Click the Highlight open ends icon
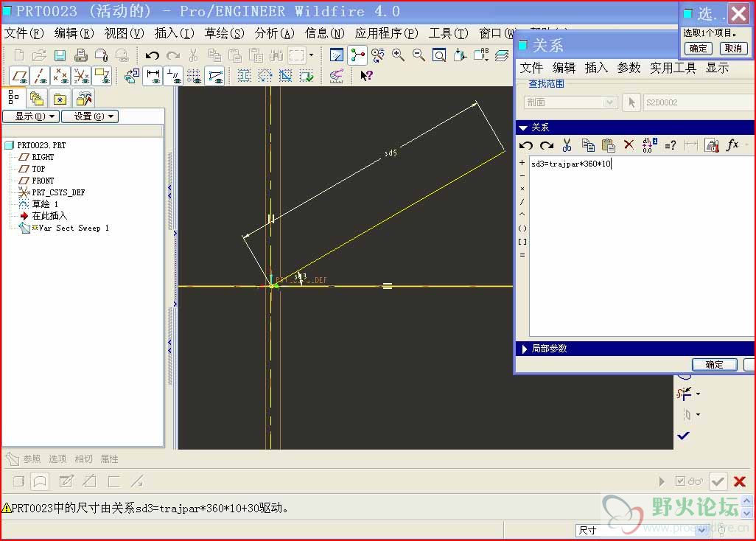Screen dimensions: 756x541 [265, 76]
